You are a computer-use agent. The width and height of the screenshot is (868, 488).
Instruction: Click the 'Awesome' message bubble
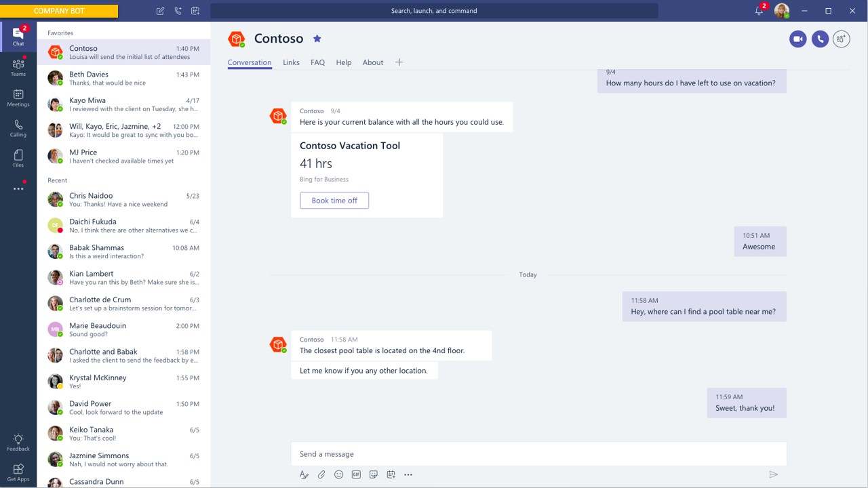click(760, 241)
